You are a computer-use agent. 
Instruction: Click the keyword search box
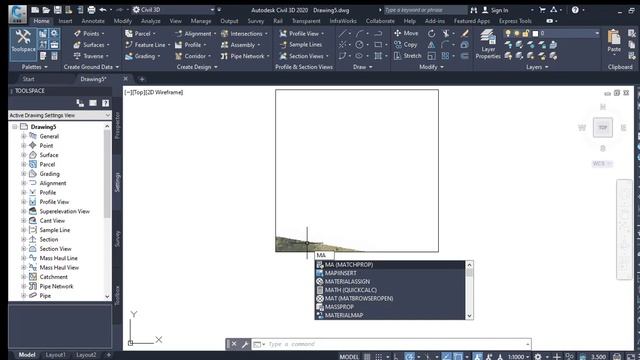click(x=425, y=10)
